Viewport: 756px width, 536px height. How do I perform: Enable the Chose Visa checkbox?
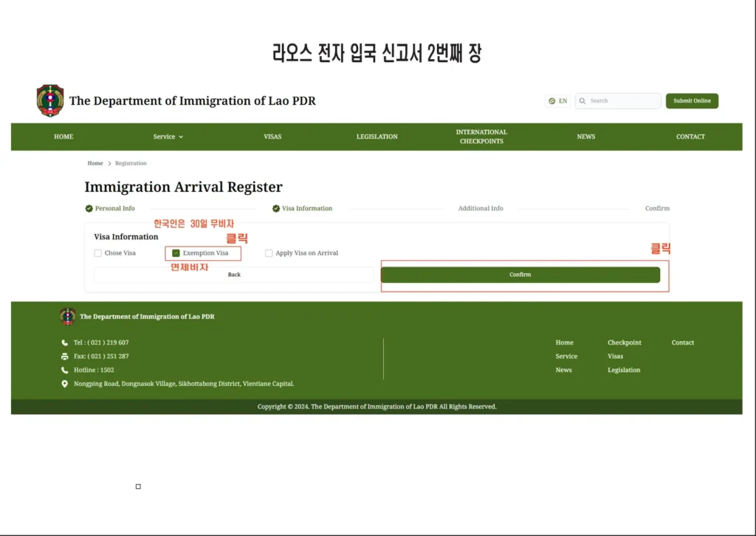coord(97,252)
